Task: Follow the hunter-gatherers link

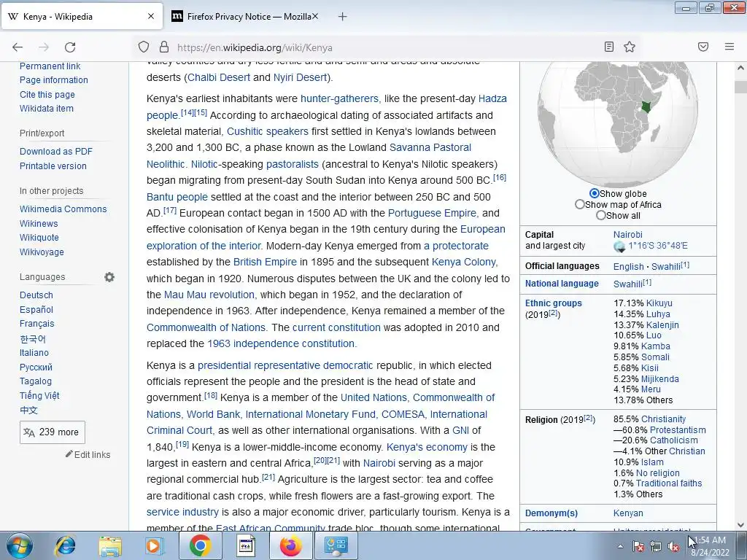Action: [x=340, y=98]
